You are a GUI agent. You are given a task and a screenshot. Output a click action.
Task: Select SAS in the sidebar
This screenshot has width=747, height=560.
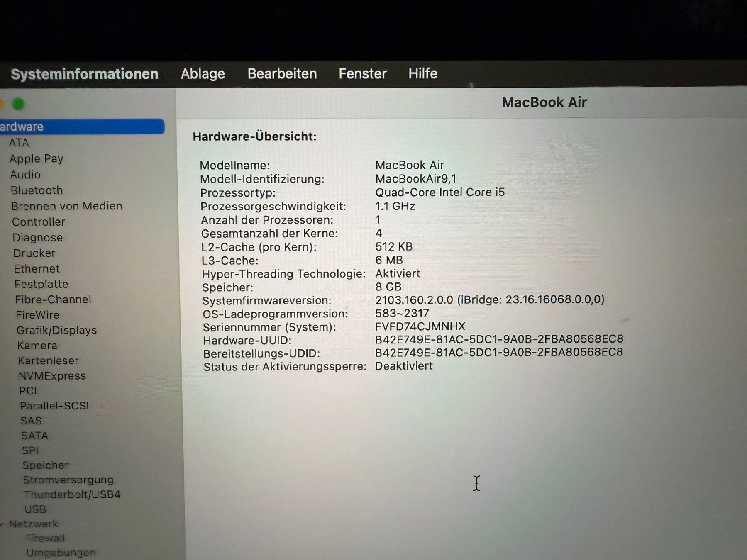pos(31,421)
